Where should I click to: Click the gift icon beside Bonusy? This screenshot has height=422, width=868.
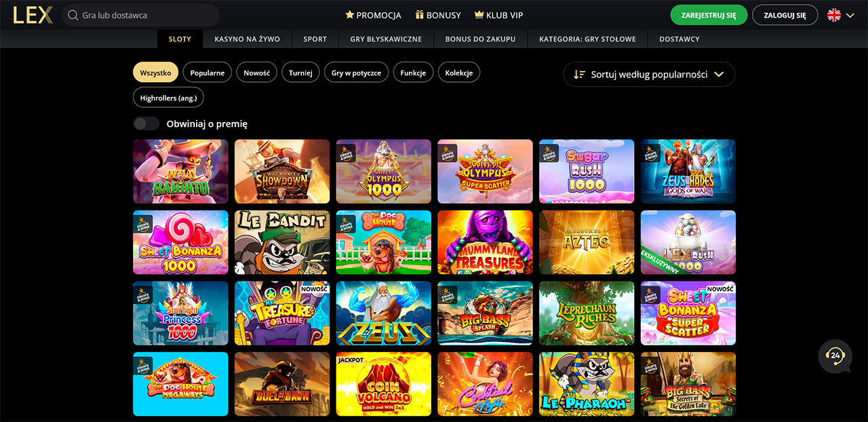(420, 15)
